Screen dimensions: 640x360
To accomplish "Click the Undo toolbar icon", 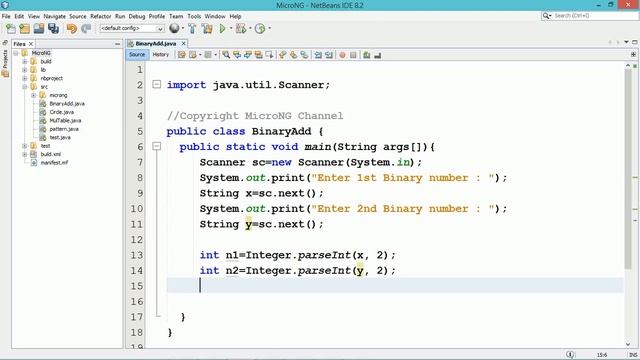I will coord(72,28).
